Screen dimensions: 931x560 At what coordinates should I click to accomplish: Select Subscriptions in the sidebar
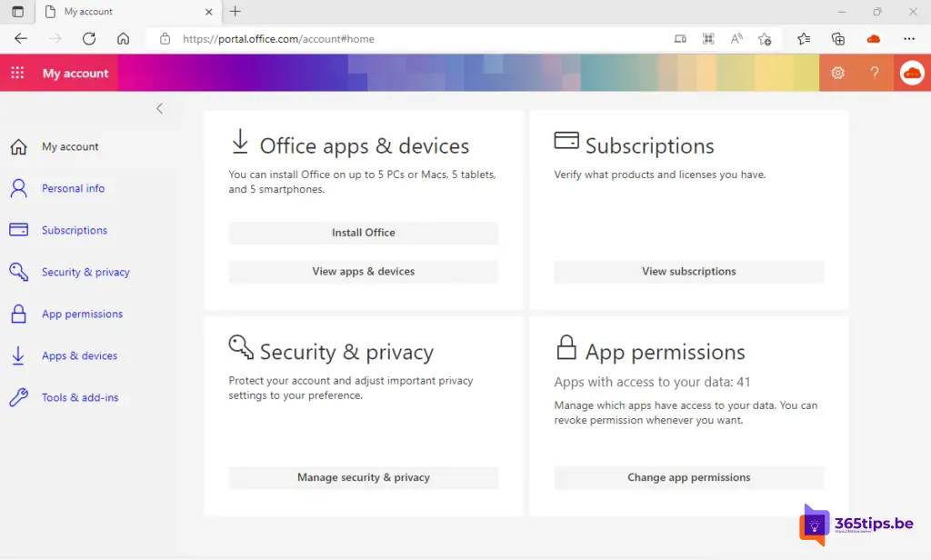click(74, 231)
